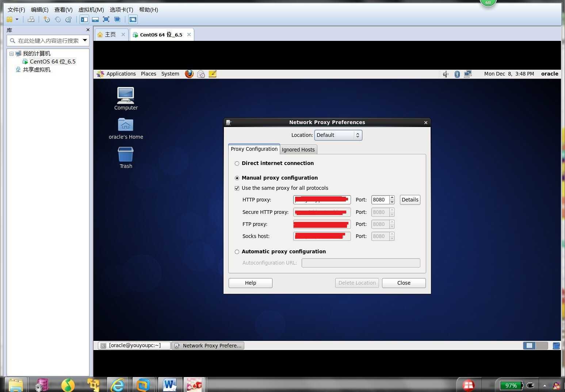Click the HTTP proxy host field
Viewport: 565px width, 392px height.
click(x=322, y=200)
